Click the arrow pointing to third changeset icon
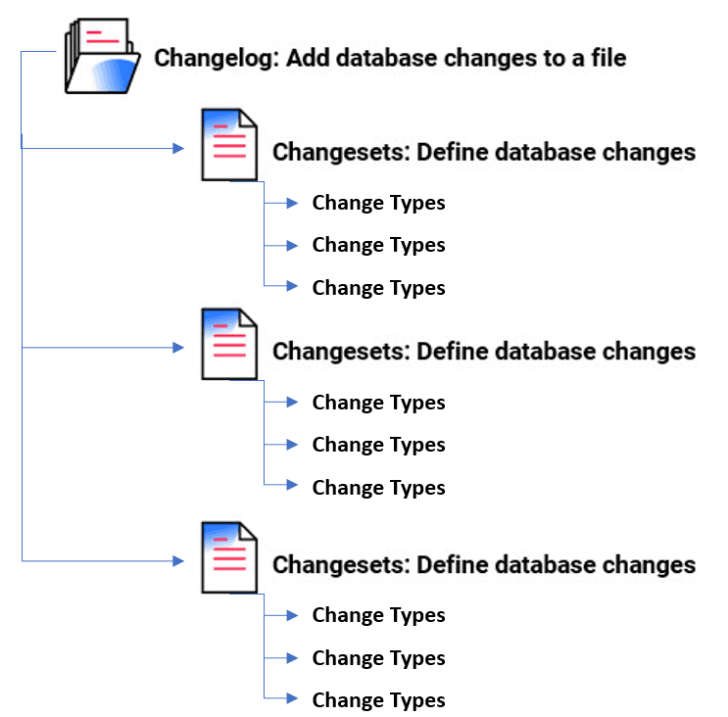 click(x=178, y=561)
